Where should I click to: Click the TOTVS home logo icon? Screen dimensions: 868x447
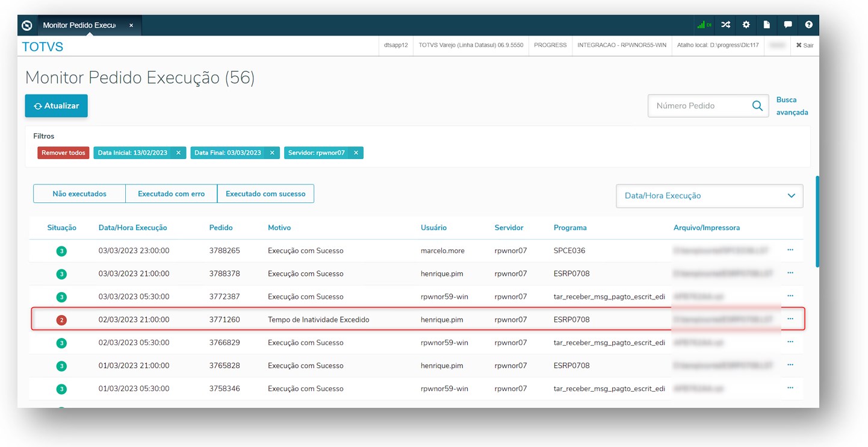click(26, 25)
